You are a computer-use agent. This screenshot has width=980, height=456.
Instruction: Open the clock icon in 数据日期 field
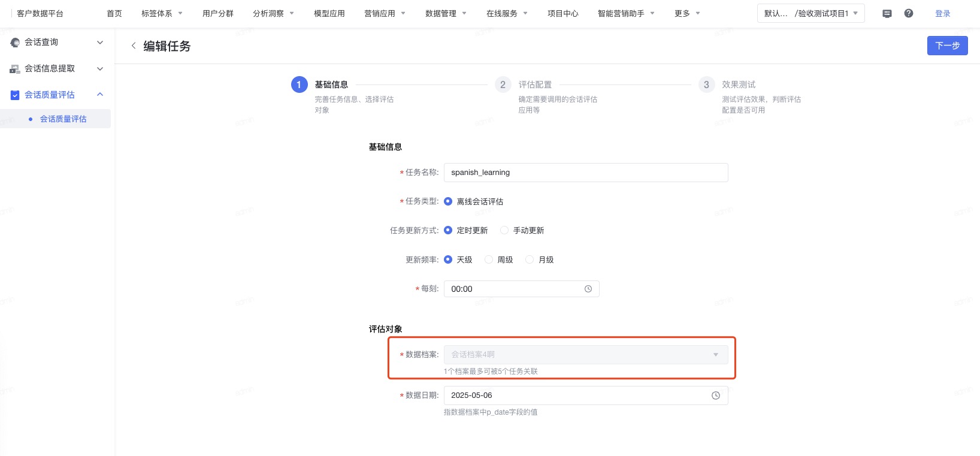point(716,395)
